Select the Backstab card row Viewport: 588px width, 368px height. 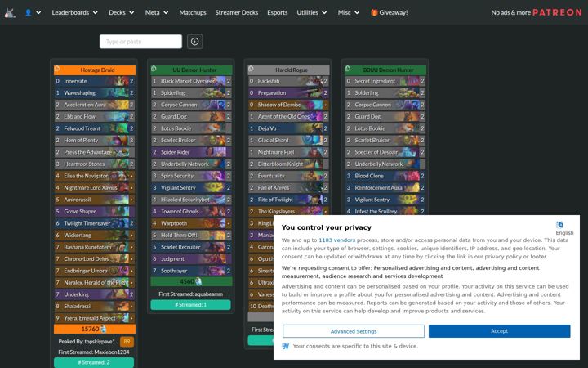[288, 81]
